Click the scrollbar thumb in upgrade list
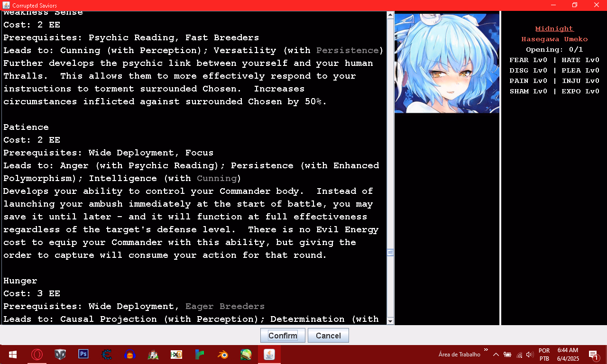The image size is (607, 364). 390,253
